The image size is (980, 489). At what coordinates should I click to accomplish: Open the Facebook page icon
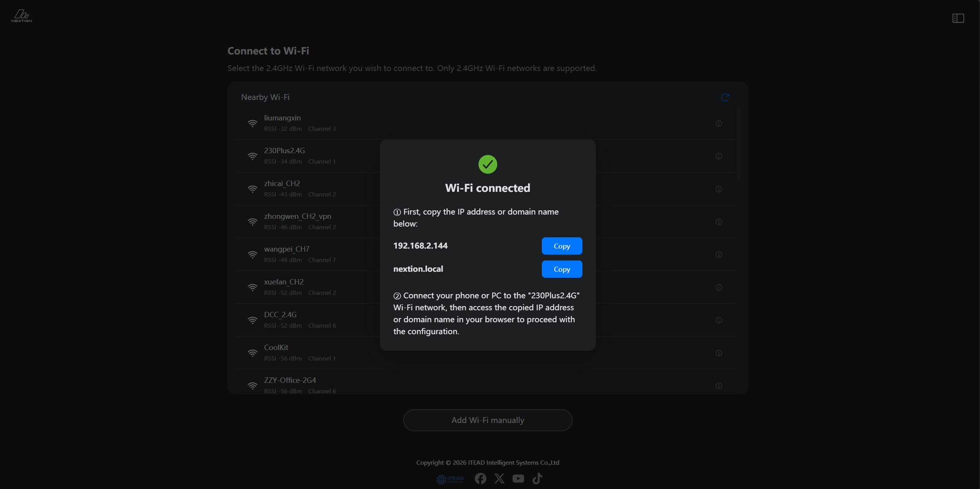click(x=481, y=479)
